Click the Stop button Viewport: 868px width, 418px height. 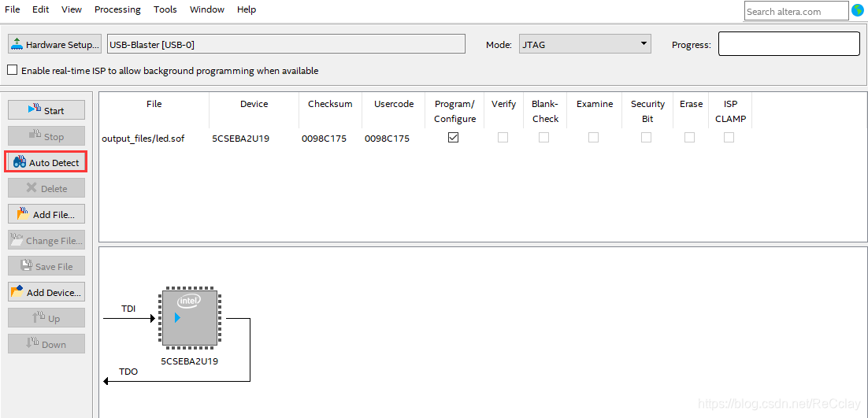point(46,136)
